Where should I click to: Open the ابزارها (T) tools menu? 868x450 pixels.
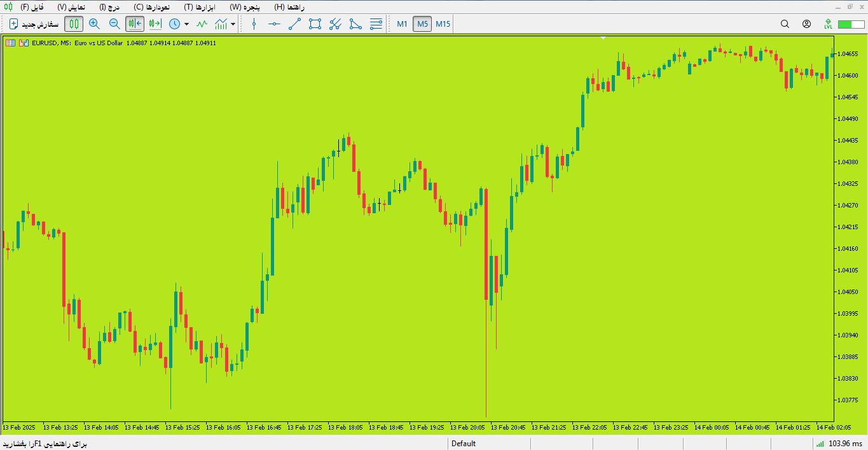coord(202,7)
